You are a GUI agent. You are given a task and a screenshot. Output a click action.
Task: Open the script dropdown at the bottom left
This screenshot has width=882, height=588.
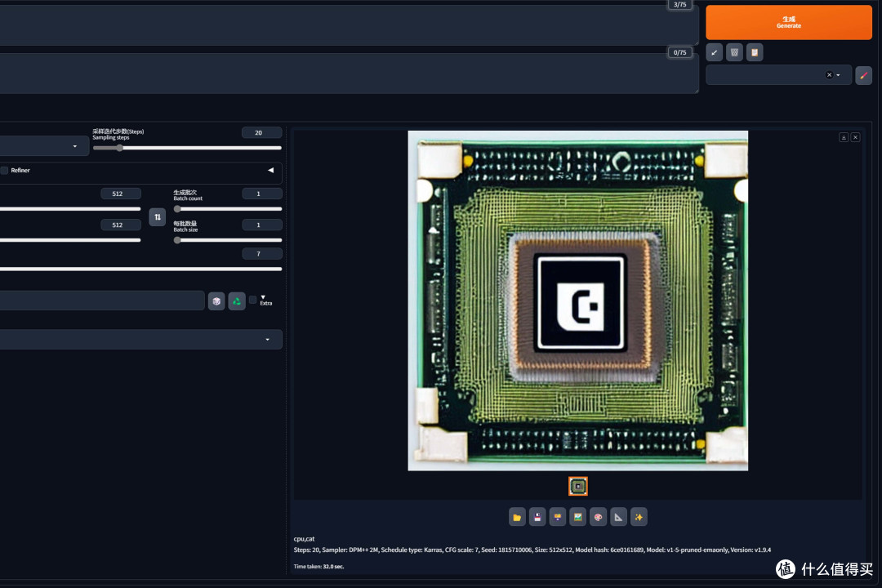pyautogui.click(x=140, y=339)
